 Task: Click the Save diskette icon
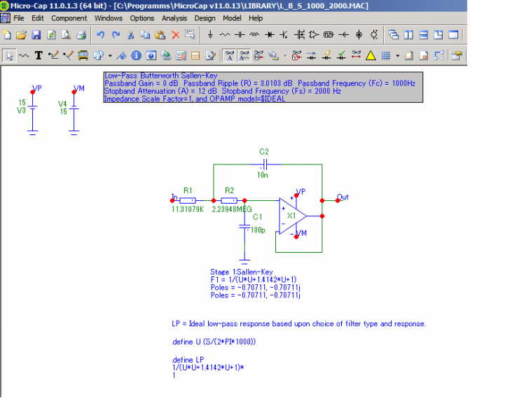(36, 34)
